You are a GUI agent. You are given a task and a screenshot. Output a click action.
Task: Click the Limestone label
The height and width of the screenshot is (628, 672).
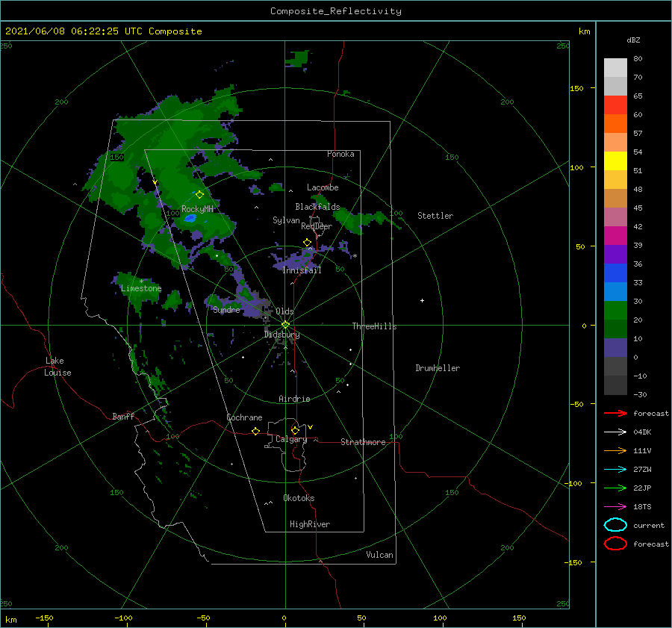[x=141, y=288]
